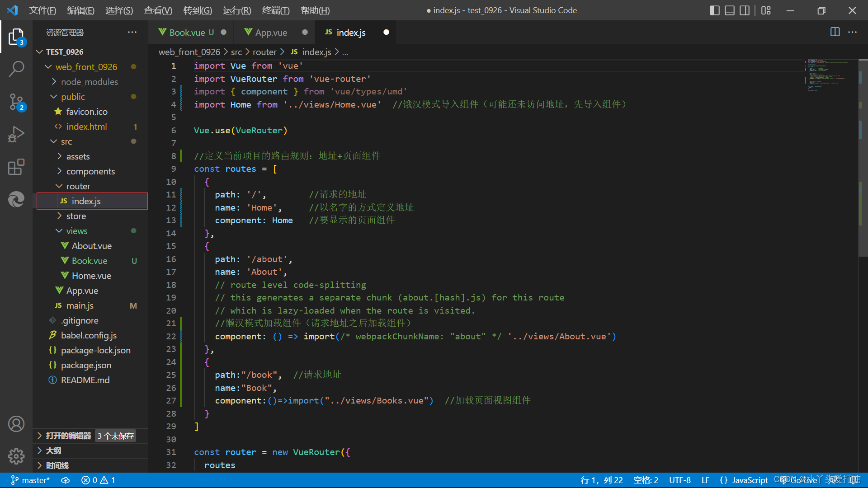Screen dimensions: 868x488
Task: Toggle secondary side bar layout icon
Action: (x=745, y=10)
